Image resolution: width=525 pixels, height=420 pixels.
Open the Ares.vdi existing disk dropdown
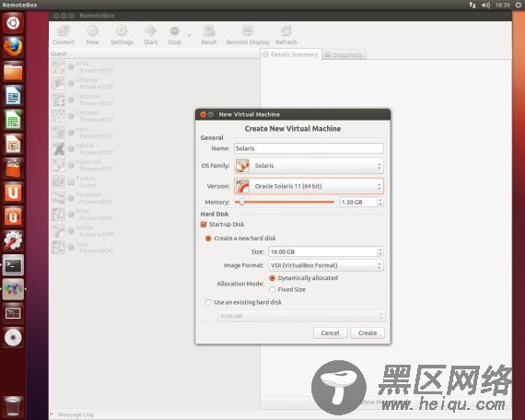point(301,316)
